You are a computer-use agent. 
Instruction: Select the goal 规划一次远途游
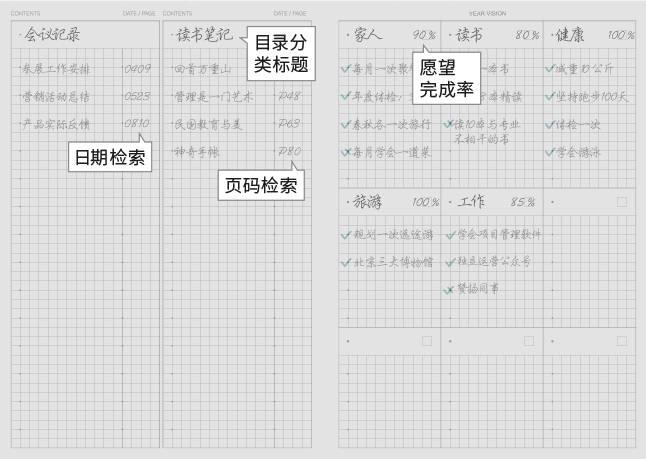point(393,235)
